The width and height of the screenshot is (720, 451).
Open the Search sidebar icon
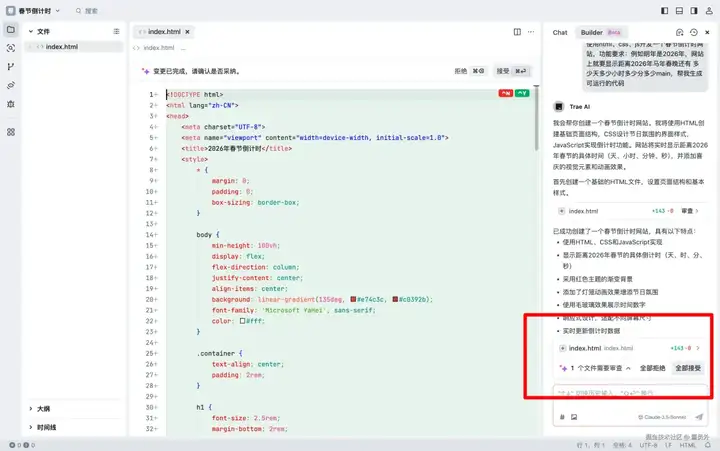[11, 48]
